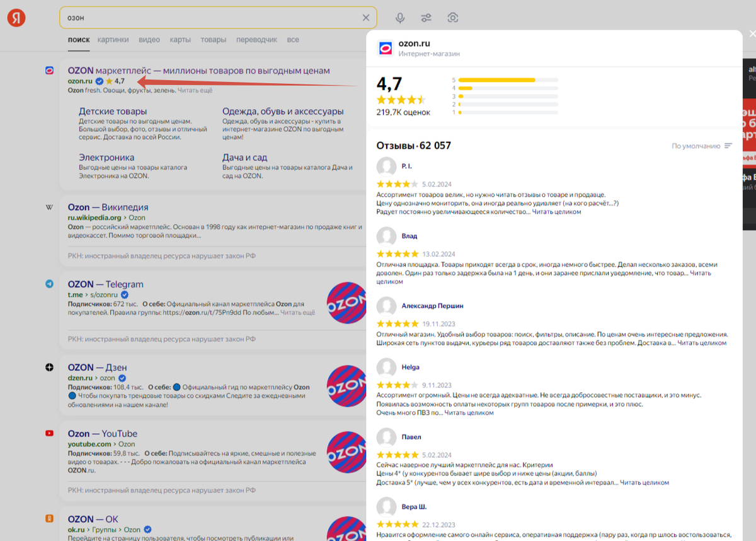756x541 pixels.
Task: Click the ru.wikipedia.org green URL
Action: (94, 218)
